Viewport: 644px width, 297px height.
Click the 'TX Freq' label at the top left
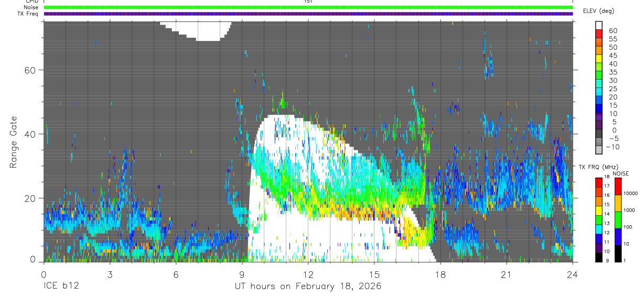[x=28, y=14]
